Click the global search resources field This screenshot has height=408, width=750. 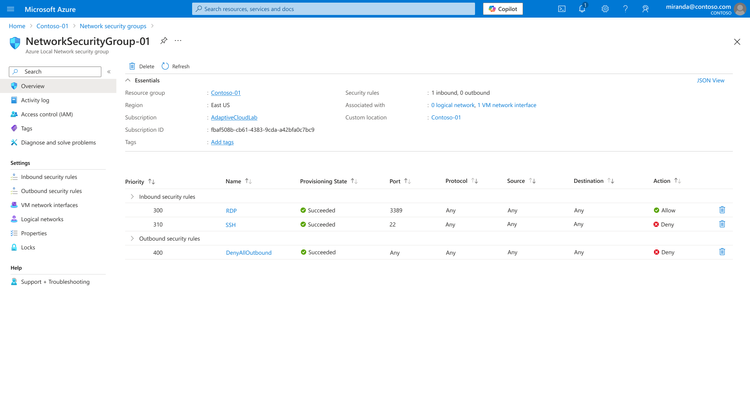pos(333,9)
